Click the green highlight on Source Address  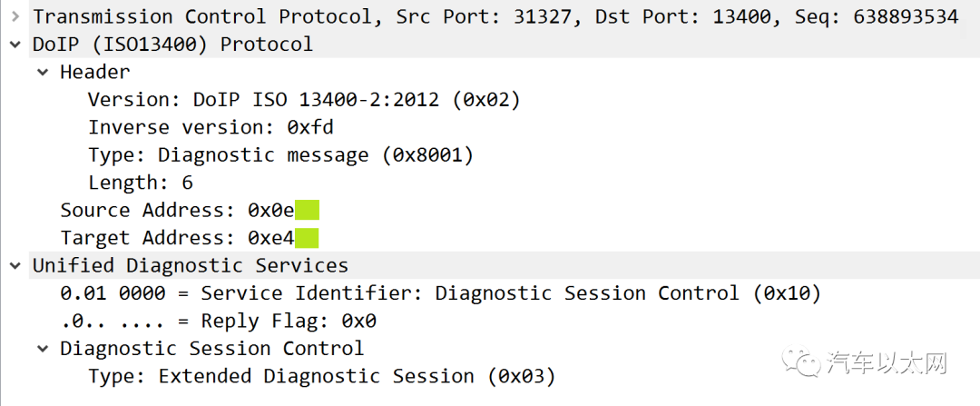point(307,210)
